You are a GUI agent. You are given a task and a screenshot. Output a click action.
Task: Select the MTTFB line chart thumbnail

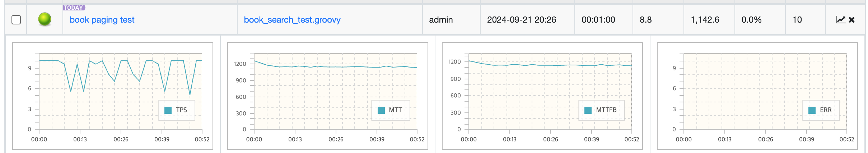click(542, 96)
